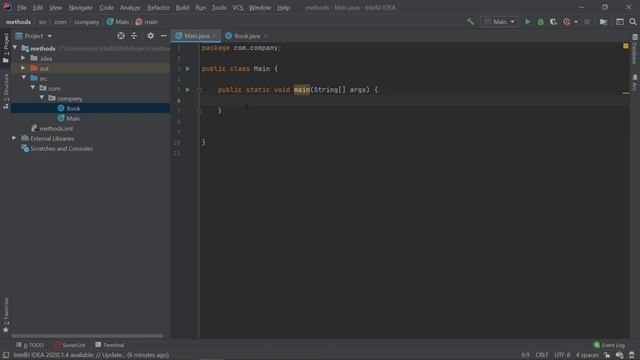640x360 pixels.
Task: Click the Project tool window strip button
Action: click(6, 48)
